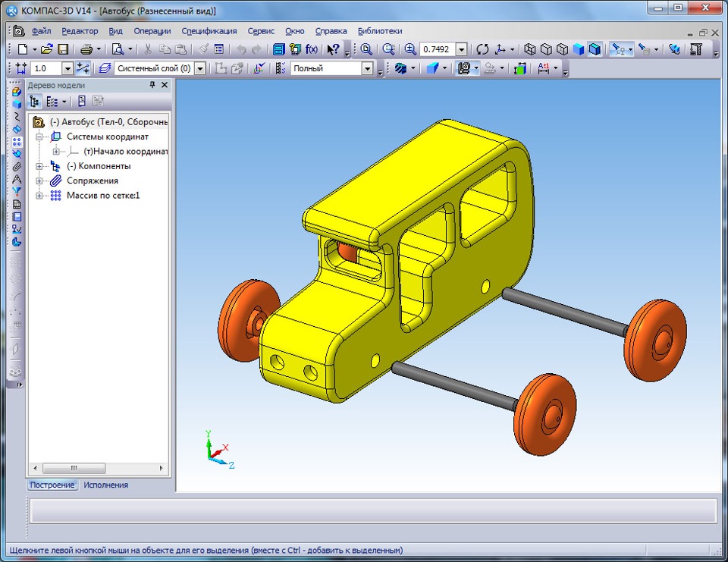Open the Редактор menu

pyautogui.click(x=80, y=31)
